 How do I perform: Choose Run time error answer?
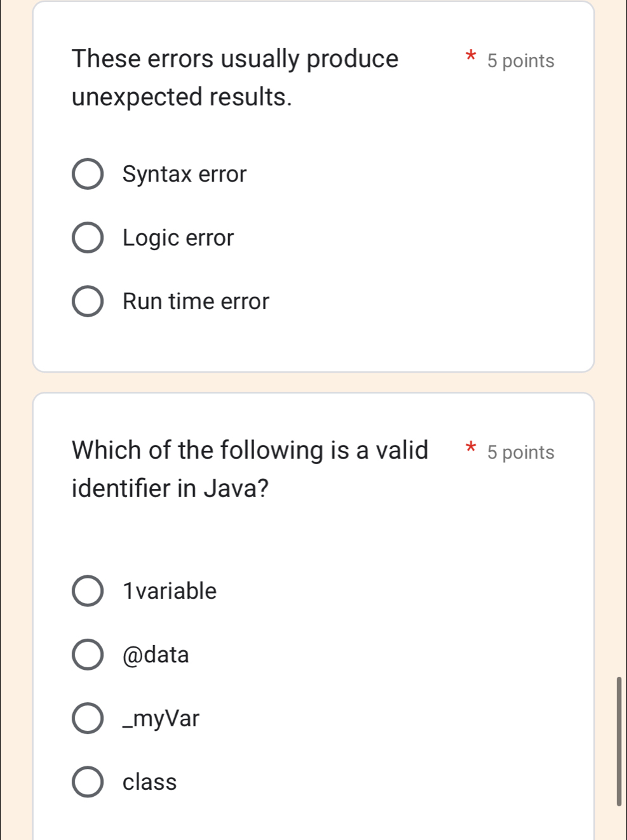click(x=88, y=302)
